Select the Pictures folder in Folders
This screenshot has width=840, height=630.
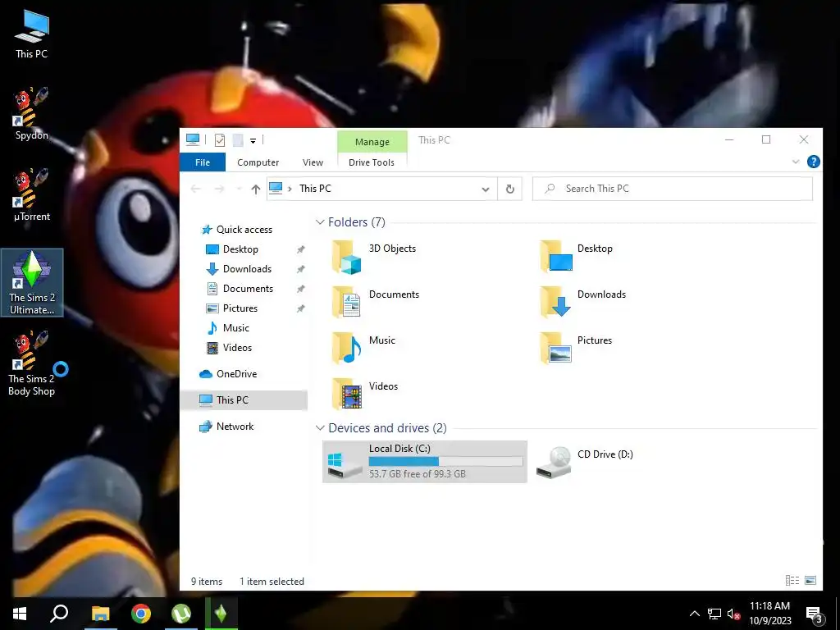(577, 348)
